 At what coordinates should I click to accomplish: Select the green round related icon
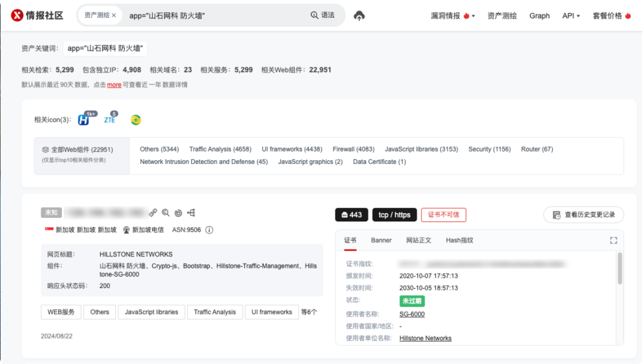(x=136, y=120)
